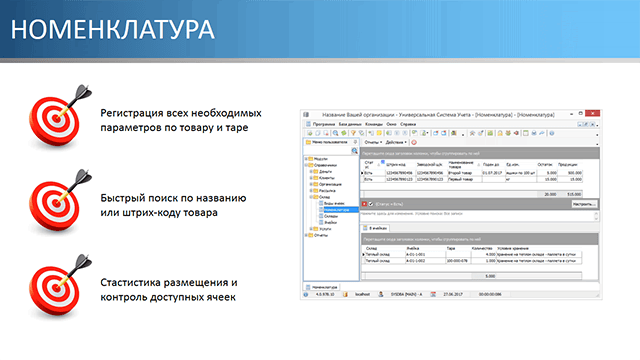Open the Программа menu

[x=324, y=124]
